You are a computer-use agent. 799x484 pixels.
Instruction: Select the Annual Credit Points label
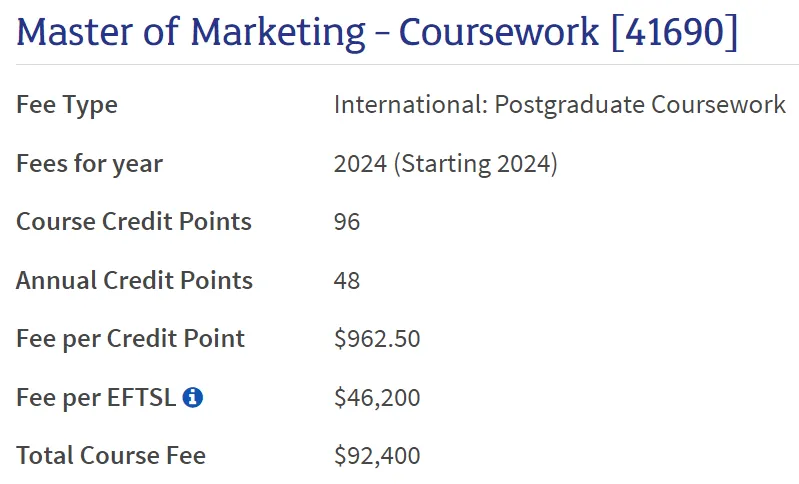(x=134, y=280)
